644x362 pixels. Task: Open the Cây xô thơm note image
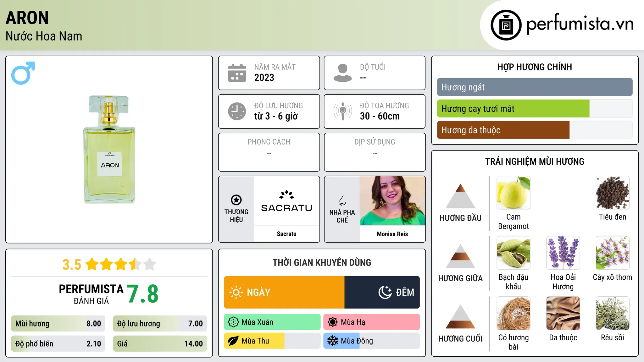point(613,253)
